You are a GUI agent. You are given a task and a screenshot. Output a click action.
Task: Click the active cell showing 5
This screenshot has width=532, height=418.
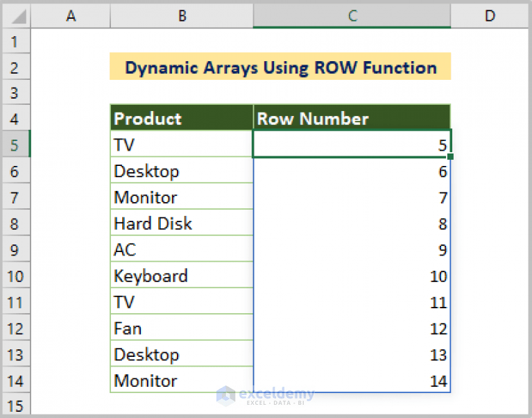(352, 144)
